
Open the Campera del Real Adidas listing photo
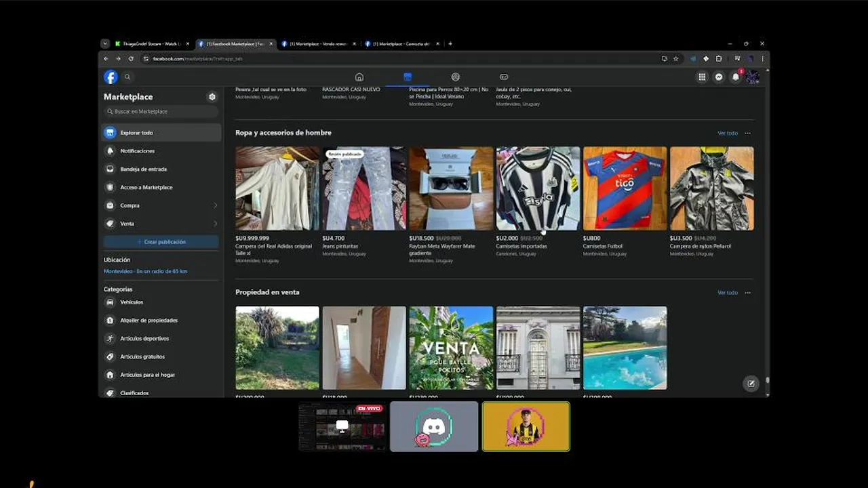point(277,188)
